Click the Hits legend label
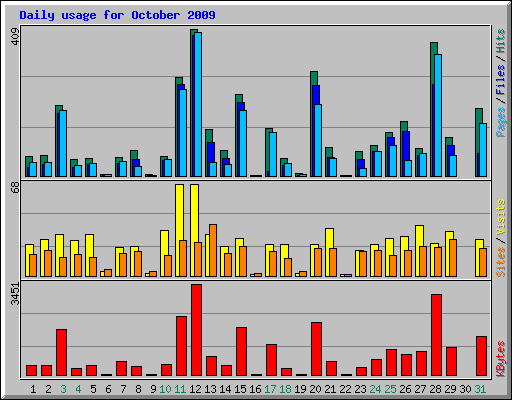The width and height of the screenshot is (512, 400). (501, 41)
